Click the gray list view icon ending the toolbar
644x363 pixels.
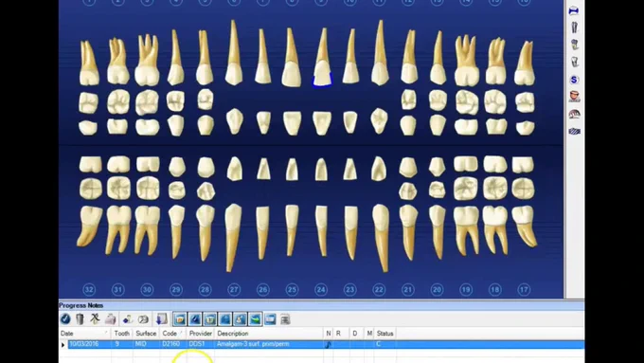[x=285, y=319]
